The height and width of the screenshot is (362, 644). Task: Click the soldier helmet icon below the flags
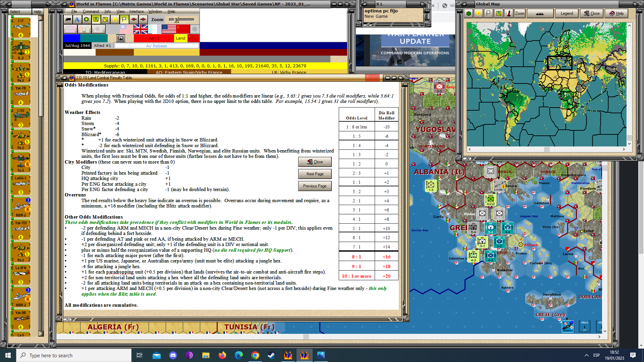(121, 38)
